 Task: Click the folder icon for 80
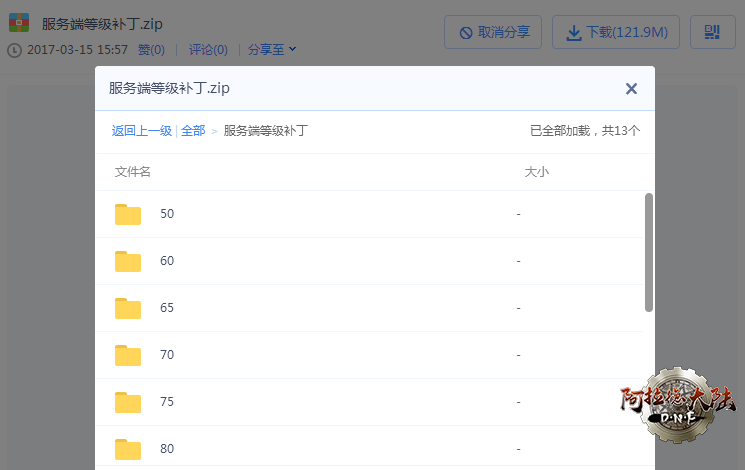(x=128, y=449)
